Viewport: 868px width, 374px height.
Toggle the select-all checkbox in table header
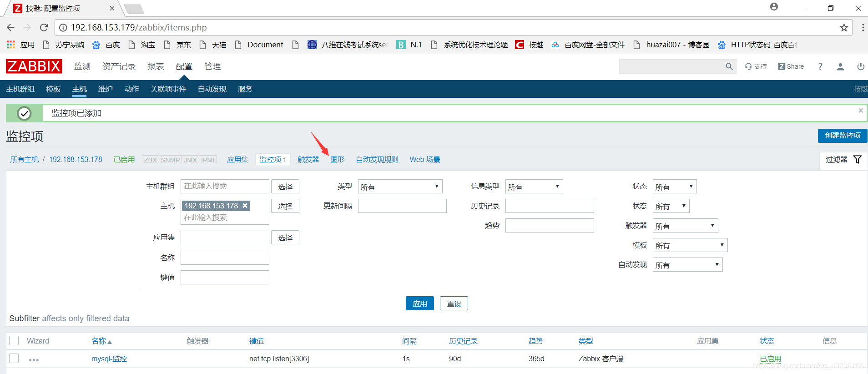[14, 341]
